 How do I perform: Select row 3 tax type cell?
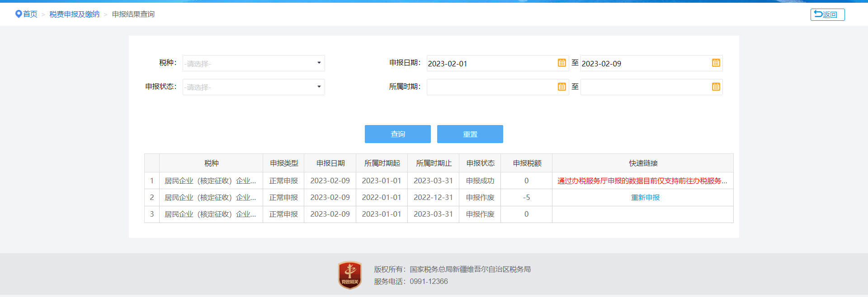tap(211, 214)
